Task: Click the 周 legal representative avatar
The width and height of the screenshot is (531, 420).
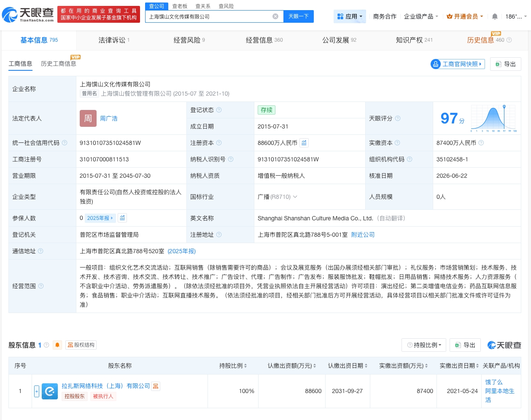Action: tap(88, 118)
